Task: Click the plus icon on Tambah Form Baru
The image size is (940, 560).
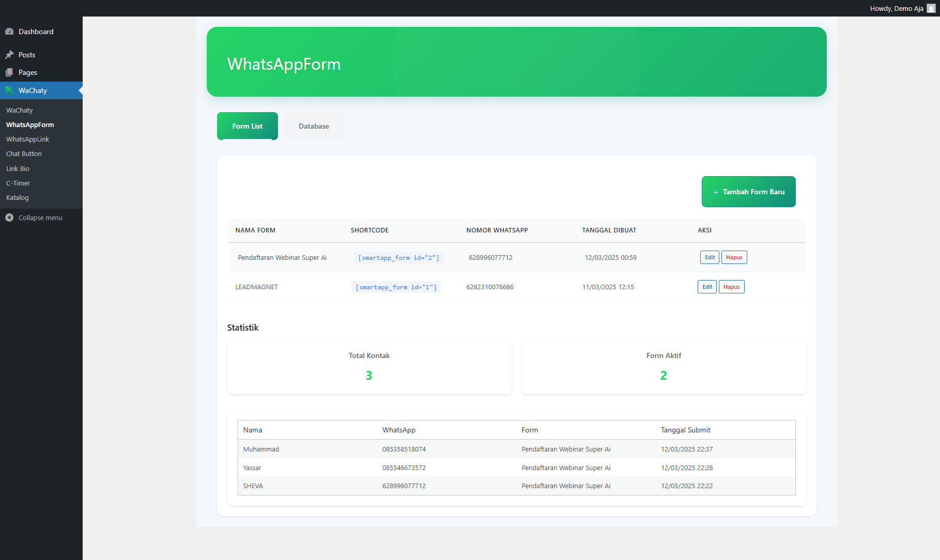Action: pos(716,192)
